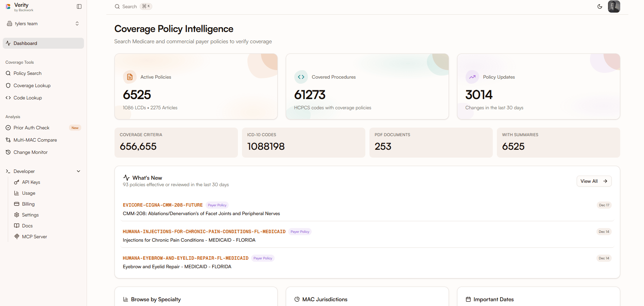Collapse the Developer section chevron
Screen dimensions: 644x306
79,171
